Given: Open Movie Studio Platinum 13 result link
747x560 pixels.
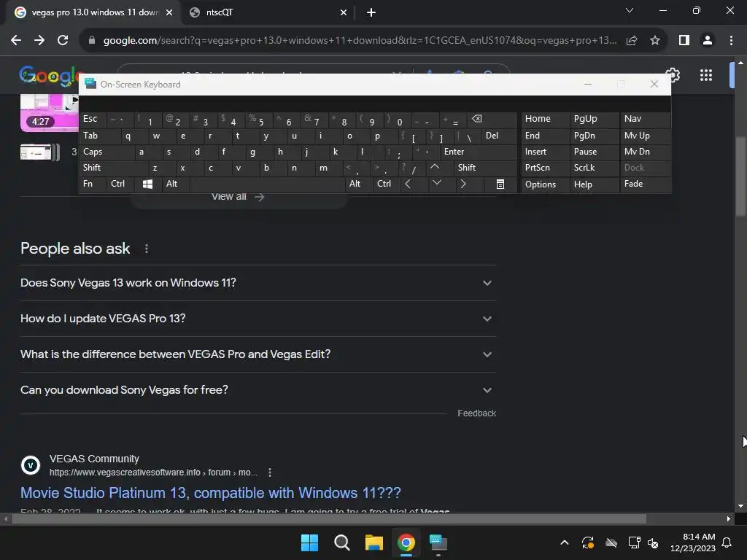Looking at the screenshot, I should 211,493.
